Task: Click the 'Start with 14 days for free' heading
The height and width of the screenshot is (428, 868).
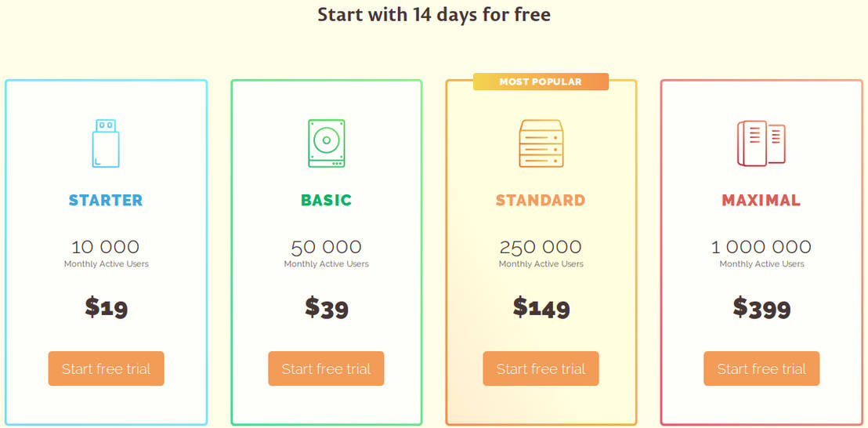Action: 434,15
